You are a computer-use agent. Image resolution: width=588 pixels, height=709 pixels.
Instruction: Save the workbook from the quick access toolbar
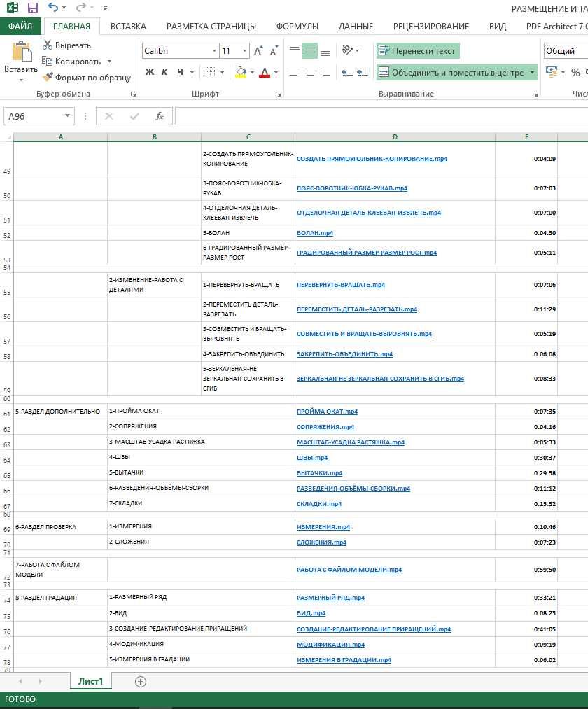pos(33,8)
